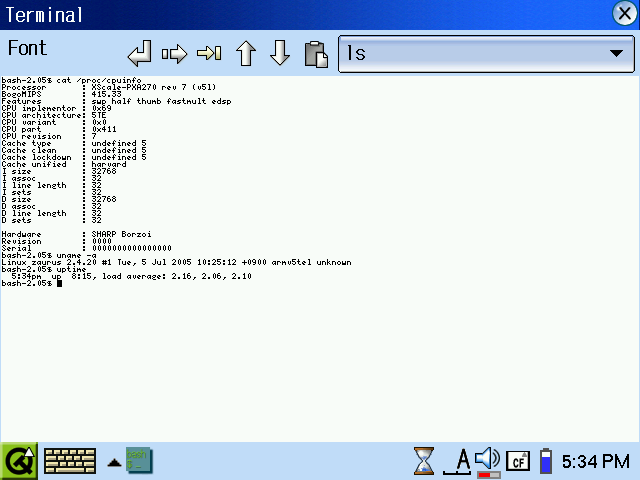Open the speaker volume control
The height and width of the screenshot is (480, 640).
pyautogui.click(x=487, y=461)
